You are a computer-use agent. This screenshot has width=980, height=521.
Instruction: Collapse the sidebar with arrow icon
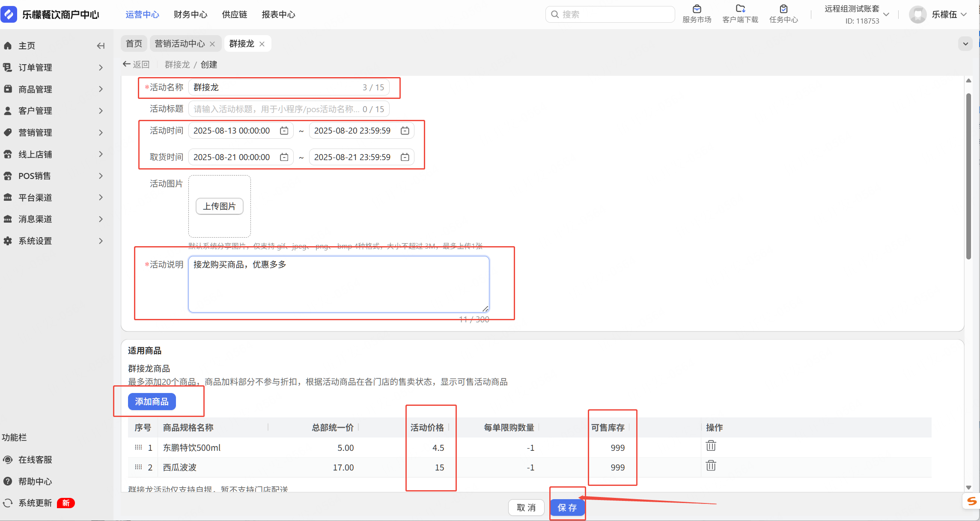[101, 46]
